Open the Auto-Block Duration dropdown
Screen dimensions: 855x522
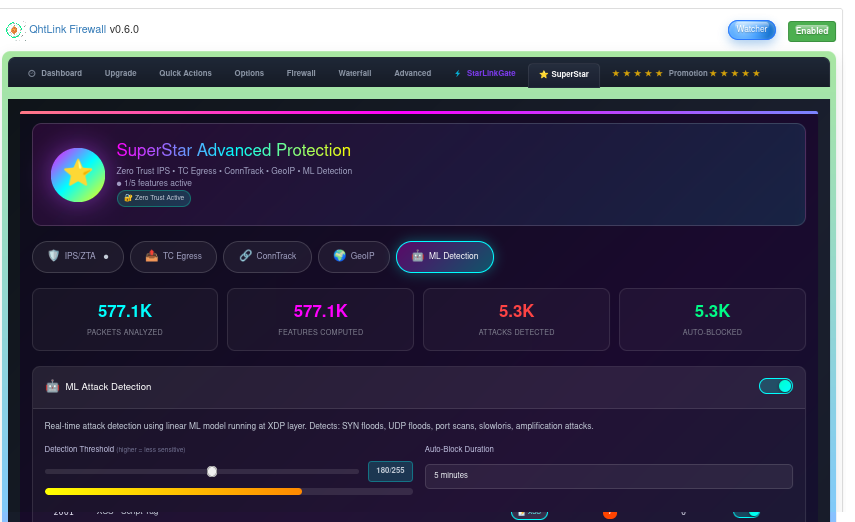point(608,476)
